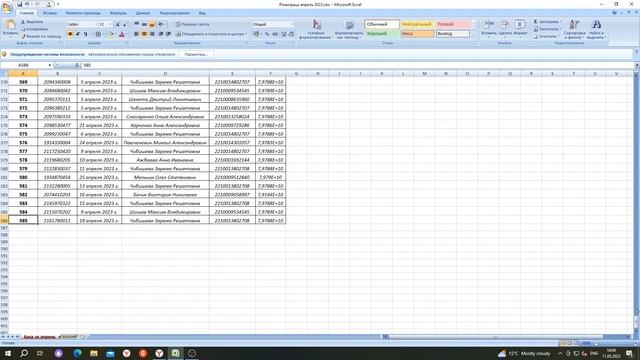Open the Формат cells menu
640x360 pixels.
pos(520,28)
